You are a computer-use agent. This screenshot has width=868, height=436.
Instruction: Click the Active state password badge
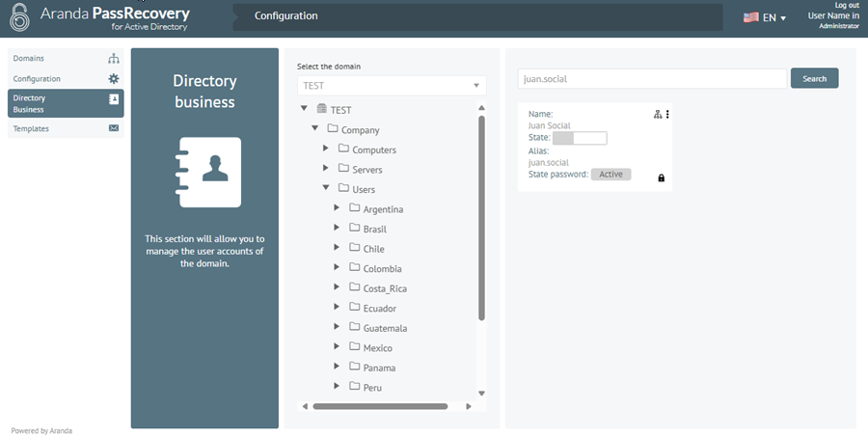point(610,175)
